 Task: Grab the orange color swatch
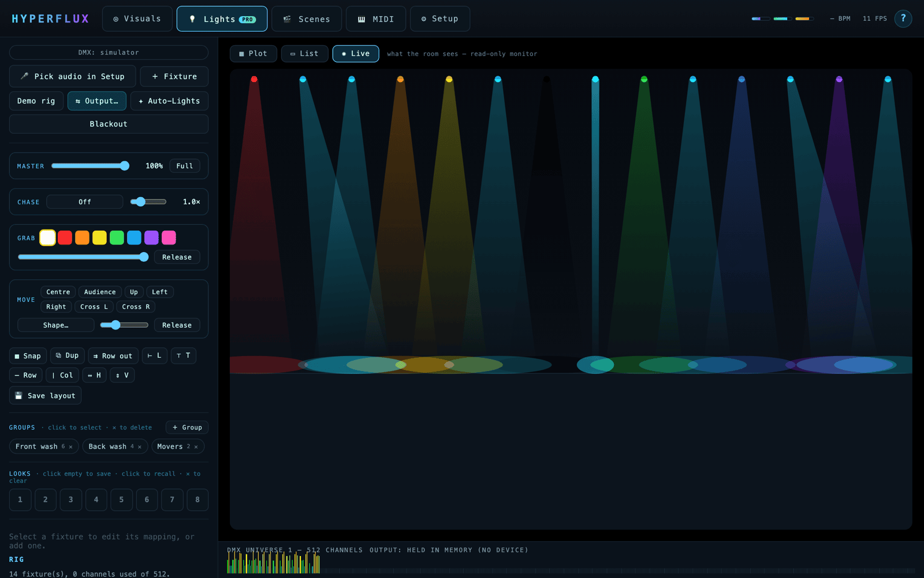[x=83, y=238]
